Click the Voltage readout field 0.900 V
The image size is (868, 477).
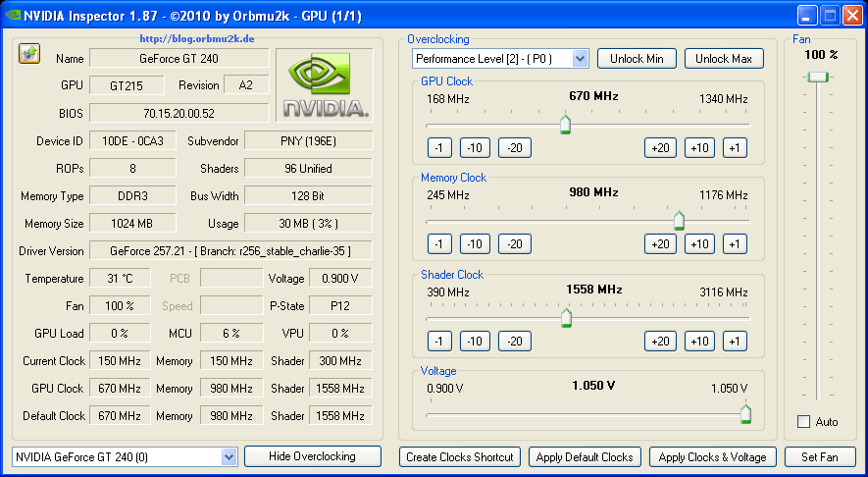click(x=340, y=278)
